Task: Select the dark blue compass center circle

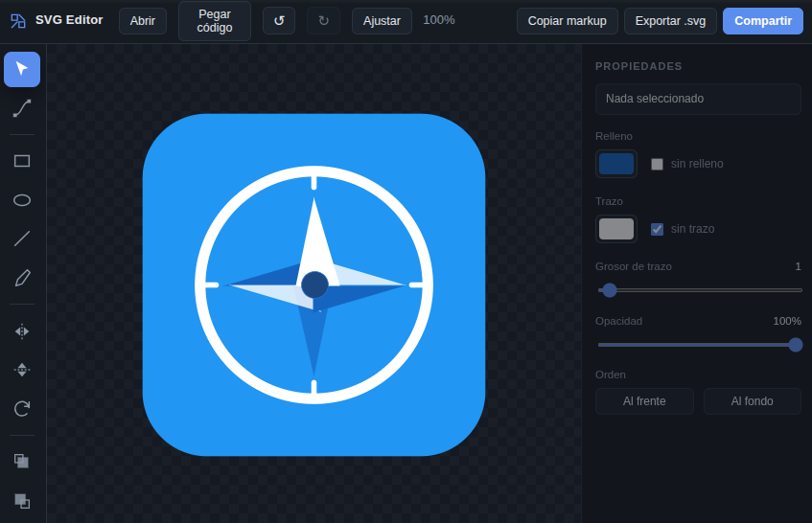Action: tap(314, 284)
